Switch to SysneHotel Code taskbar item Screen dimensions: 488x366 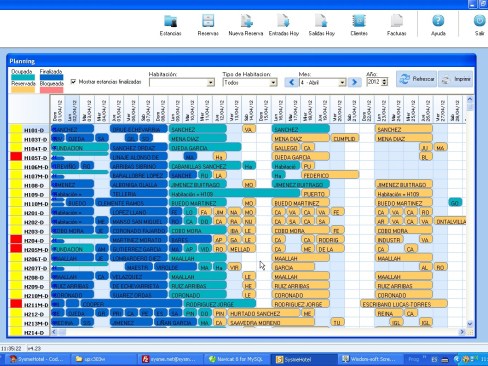pyautogui.click(x=36, y=359)
